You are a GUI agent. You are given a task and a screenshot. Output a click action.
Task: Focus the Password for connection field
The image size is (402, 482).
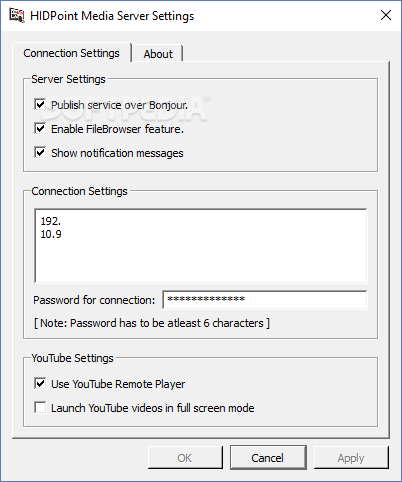click(265, 300)
